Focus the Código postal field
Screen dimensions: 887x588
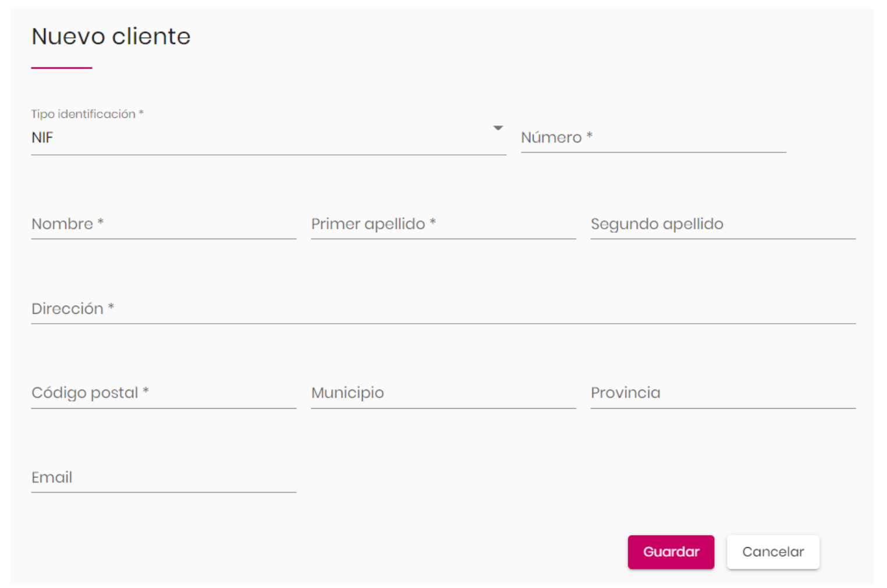click(x=164, y=393)
